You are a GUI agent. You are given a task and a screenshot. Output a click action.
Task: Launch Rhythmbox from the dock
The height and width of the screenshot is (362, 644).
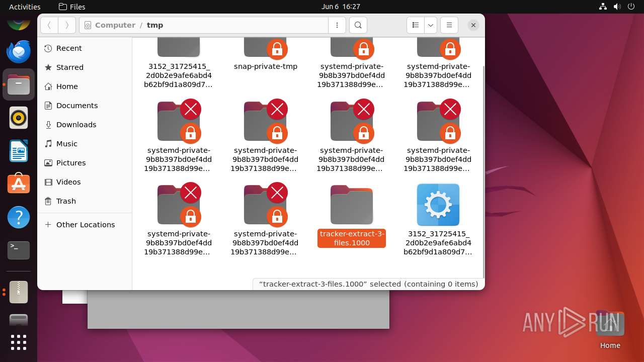click(19, 118)
